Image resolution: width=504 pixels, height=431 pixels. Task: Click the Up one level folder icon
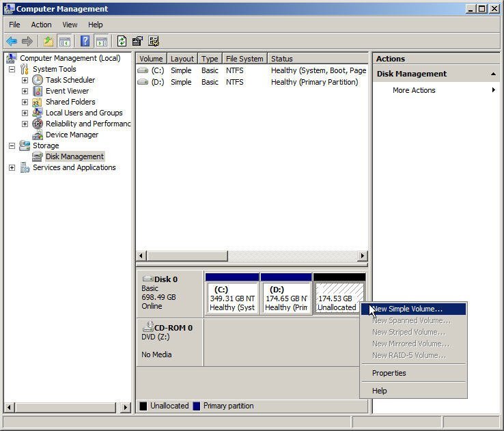click(48, 41)
